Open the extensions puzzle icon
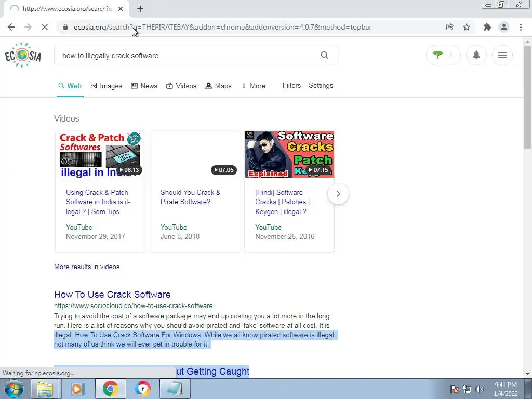This screenshot has height=399, width=532. coord(487,27)
